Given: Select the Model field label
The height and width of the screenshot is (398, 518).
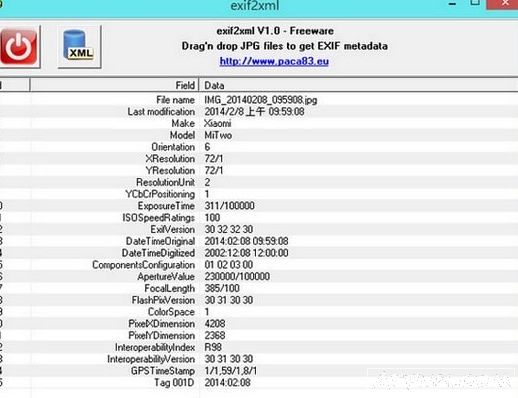Looking at the screenshot, I should coord(182,135).
